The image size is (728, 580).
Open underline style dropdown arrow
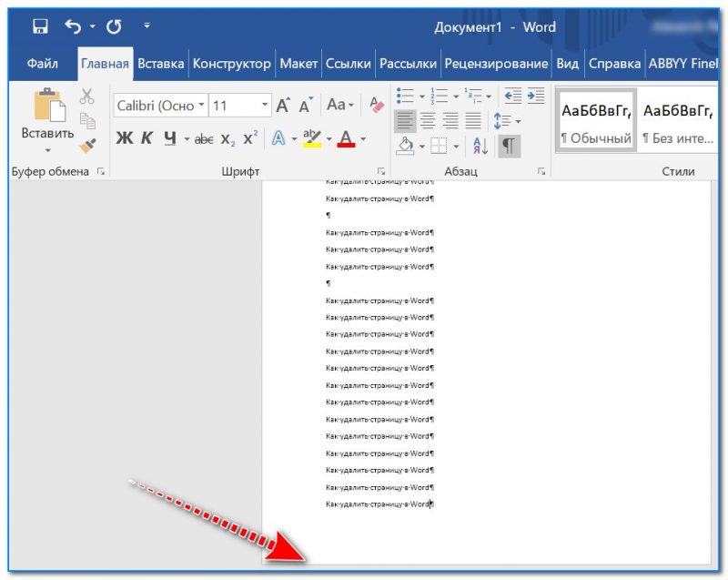pyautogui.click(x=187, y=138)
